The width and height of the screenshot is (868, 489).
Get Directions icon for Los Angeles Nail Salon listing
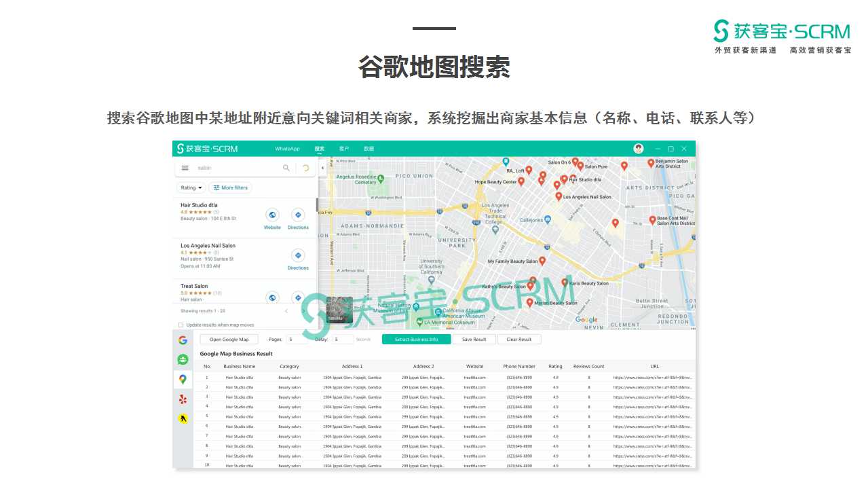point(298,255)
